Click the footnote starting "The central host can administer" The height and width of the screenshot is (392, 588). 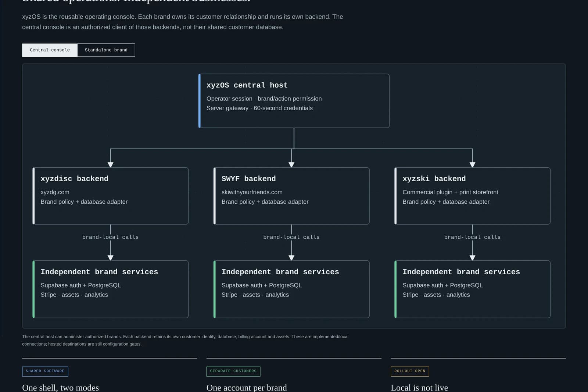(x=185, y=340)
